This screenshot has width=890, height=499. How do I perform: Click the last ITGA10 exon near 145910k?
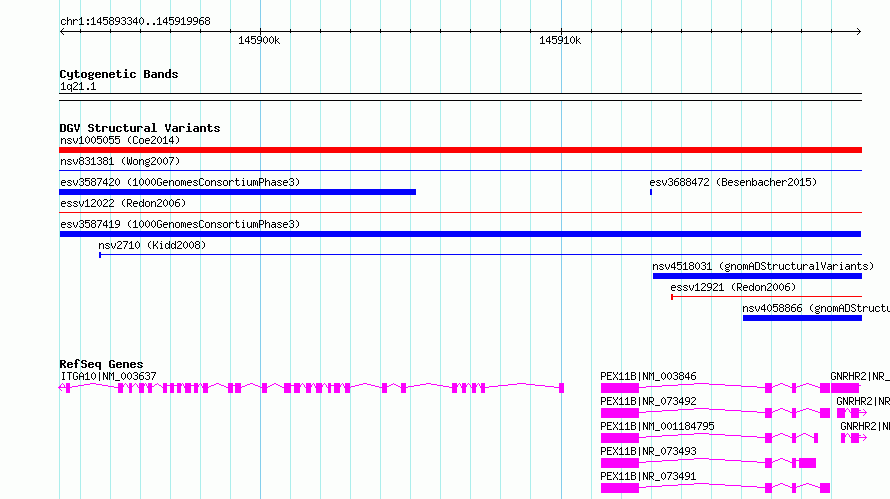coord(561,388)
